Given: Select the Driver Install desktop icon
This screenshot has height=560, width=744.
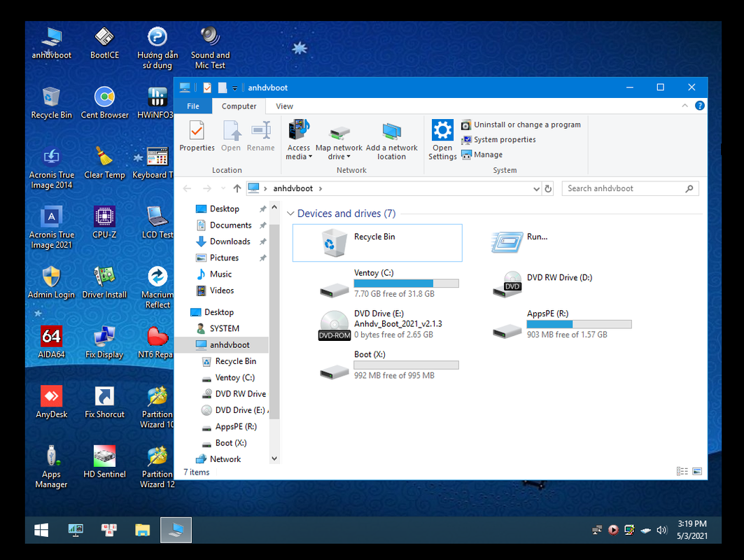Looking at the screenshot, I should coord(104,282).
